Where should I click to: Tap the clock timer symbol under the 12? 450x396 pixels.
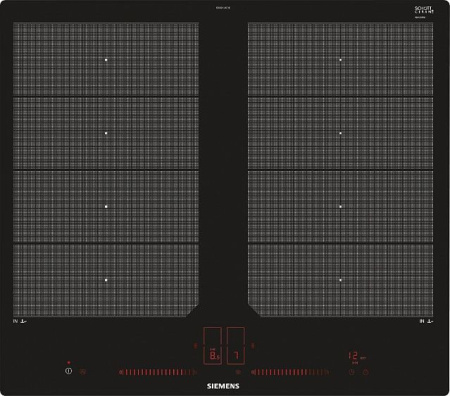[352, 372]
